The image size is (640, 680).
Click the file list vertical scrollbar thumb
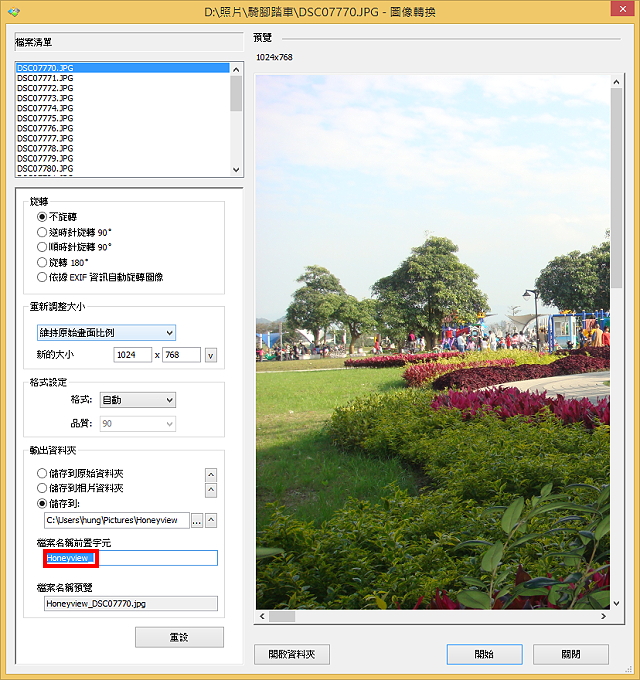(x=236, y=93)
